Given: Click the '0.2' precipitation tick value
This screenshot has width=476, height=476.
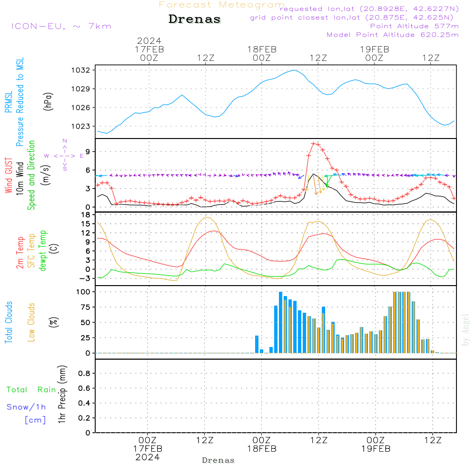Looking at the screenshot, I should click(x=84, y=418).
